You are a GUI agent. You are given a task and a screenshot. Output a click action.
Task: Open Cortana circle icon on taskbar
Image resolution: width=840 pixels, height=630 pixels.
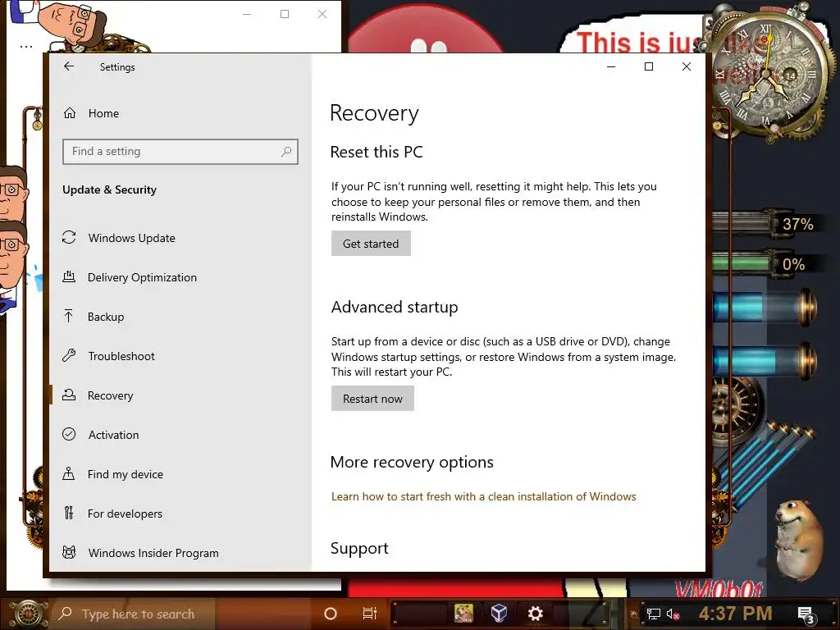(x=331, y=614)
